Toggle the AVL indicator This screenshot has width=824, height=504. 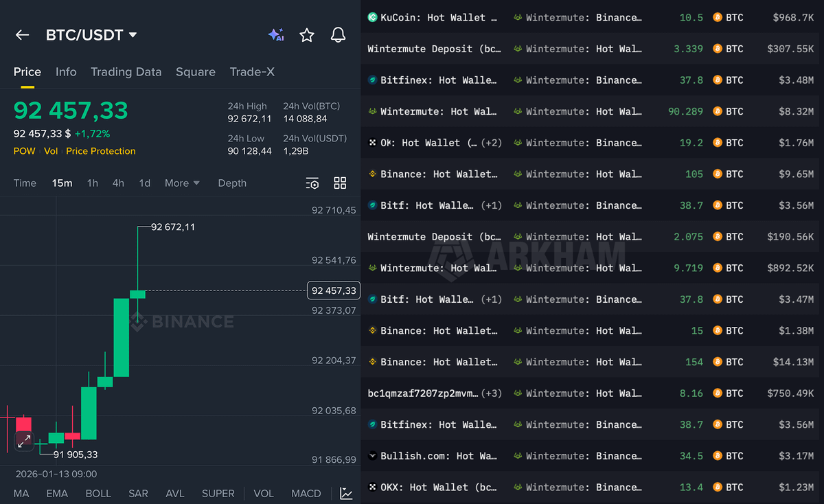[175, 494]
